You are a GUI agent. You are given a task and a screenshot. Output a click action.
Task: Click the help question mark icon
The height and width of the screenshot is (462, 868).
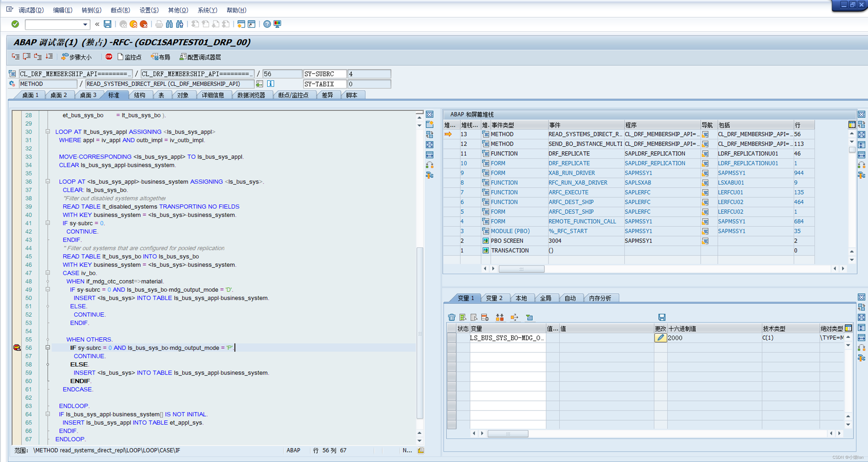267,24
